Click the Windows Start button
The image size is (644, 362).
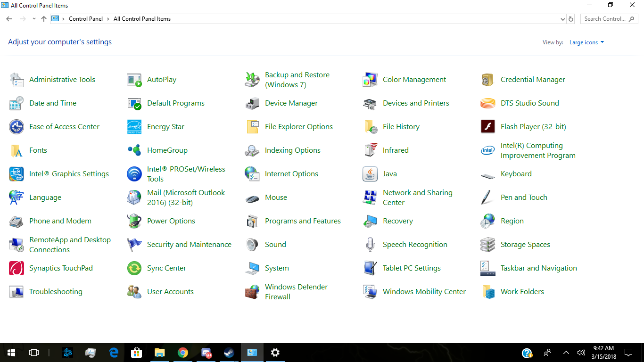[11, 353]
